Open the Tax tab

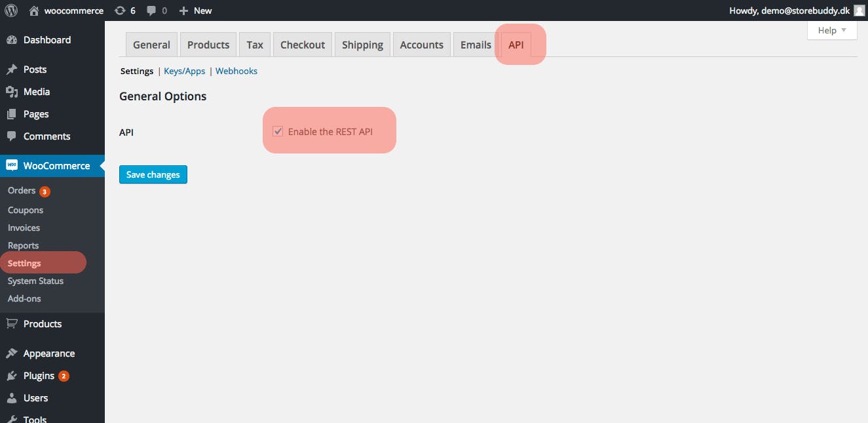coord(255,45)
